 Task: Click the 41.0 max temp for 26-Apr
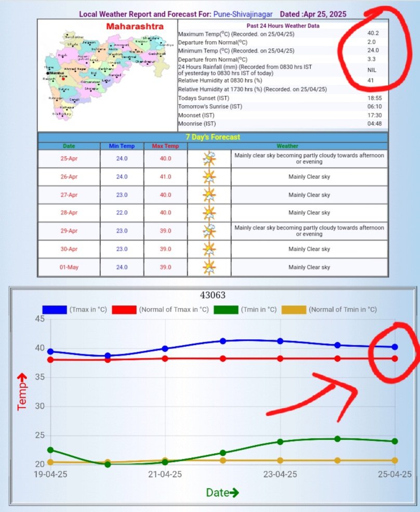click(165, 177)
